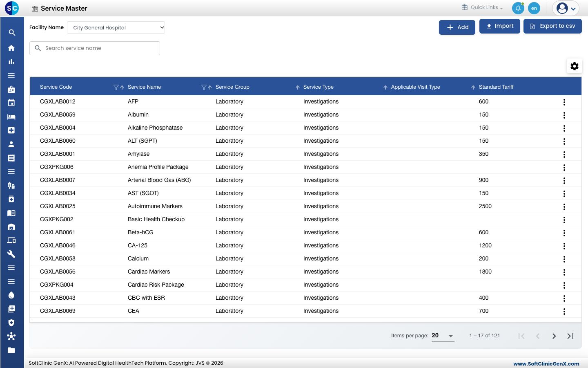The width and height of the screenshot is (588, 368).
Task: Open the medicine bottle sidebar icon
Action: pyautogui.click(x=11, y=199)
